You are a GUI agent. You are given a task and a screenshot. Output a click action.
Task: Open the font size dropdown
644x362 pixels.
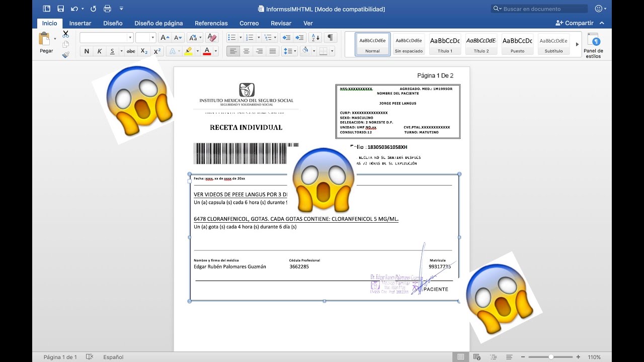153,38
